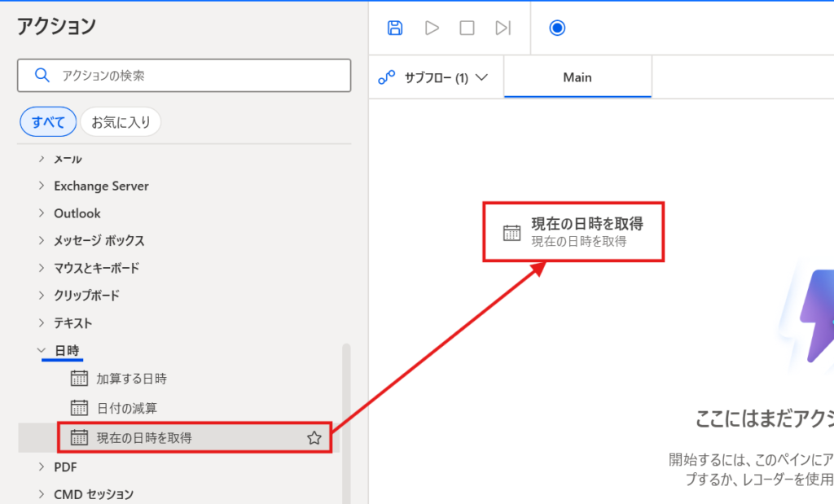Click the Run next action icon
The height and width of the screenshot is (504, 834).
click(x=502, y=28)
